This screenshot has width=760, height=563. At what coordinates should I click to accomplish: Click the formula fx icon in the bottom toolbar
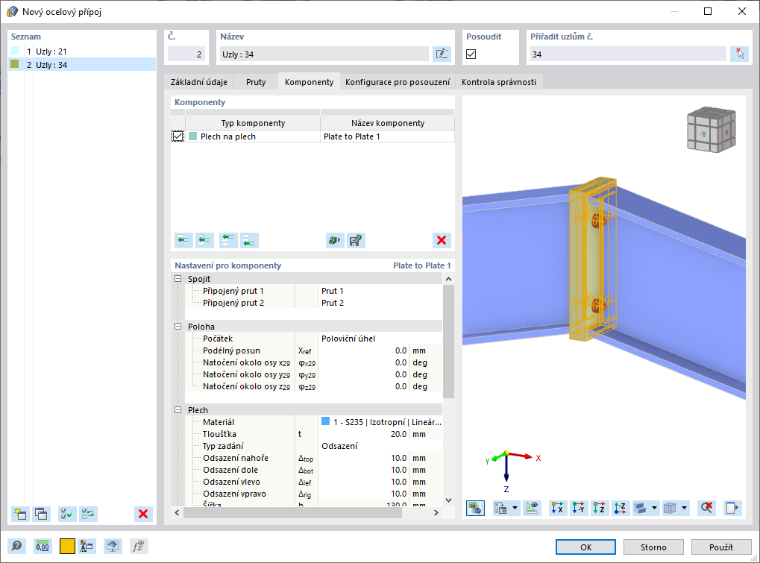pos(138,547)
